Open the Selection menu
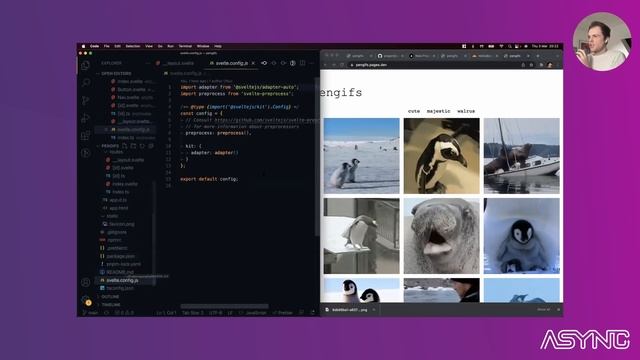Screen dimensions: 640x360 pos(133,46)
